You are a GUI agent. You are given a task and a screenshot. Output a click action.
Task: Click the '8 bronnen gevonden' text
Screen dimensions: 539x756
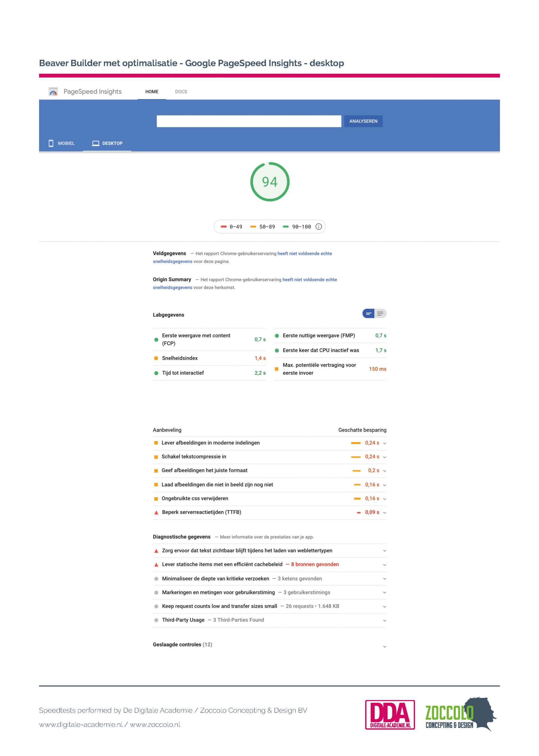315,565
